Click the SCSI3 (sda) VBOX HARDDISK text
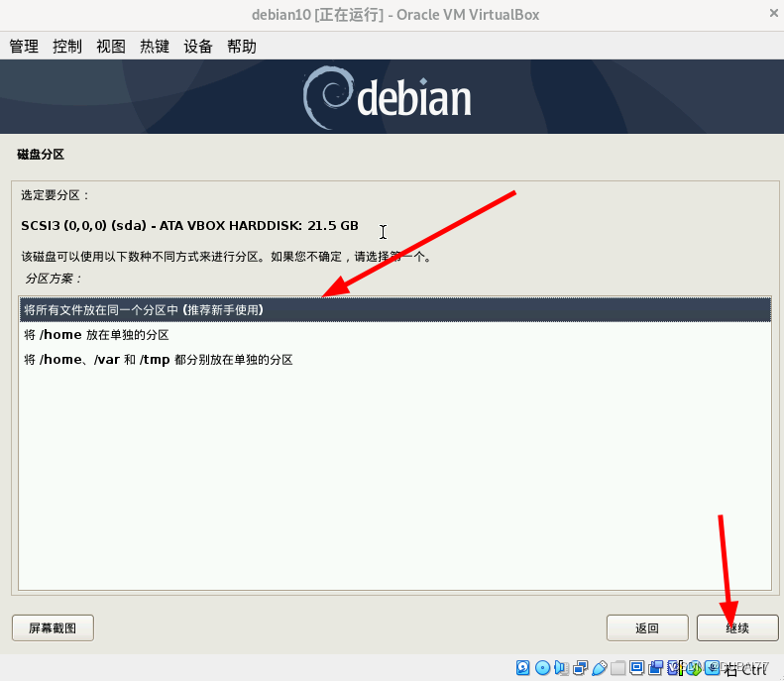Image resolution: width=784 pixels, height=681 pixels. [189, 225]
